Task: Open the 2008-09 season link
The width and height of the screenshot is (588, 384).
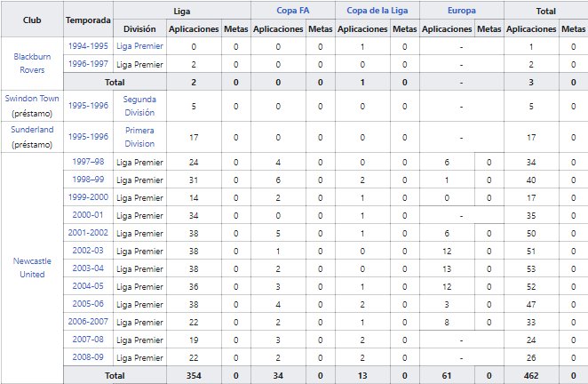Action: tap(88, 357)
